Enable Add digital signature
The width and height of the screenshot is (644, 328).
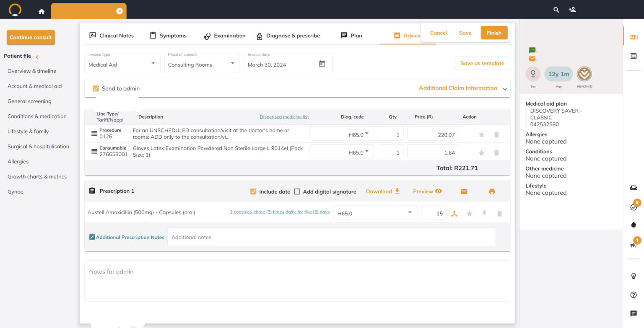click(297, 191)
